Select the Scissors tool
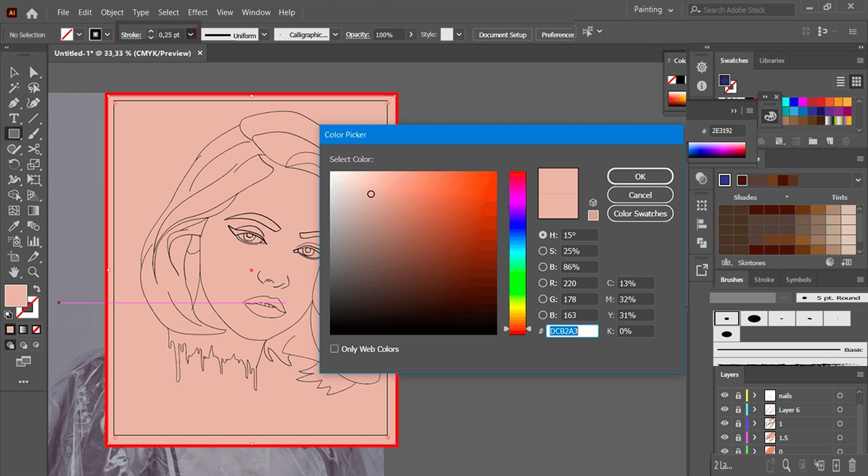This screenshot has height=476, width=868. click(x=34, y=149)
